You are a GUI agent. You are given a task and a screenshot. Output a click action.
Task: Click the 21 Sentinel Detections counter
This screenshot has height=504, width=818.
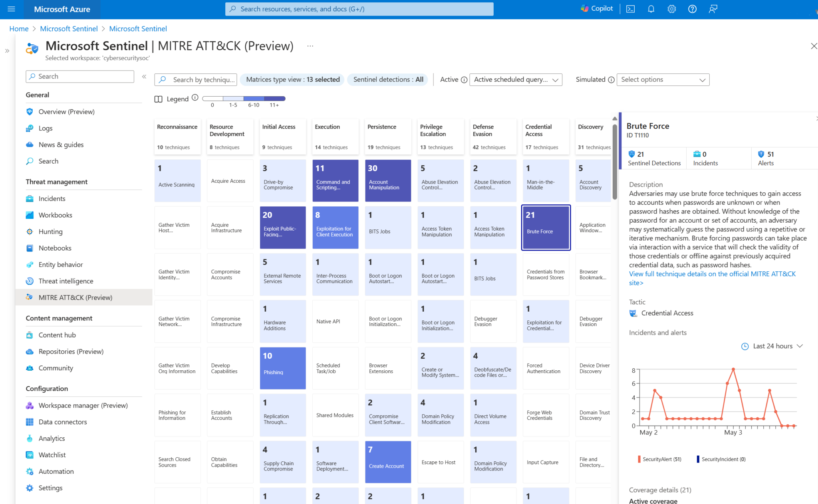[654, 158]
